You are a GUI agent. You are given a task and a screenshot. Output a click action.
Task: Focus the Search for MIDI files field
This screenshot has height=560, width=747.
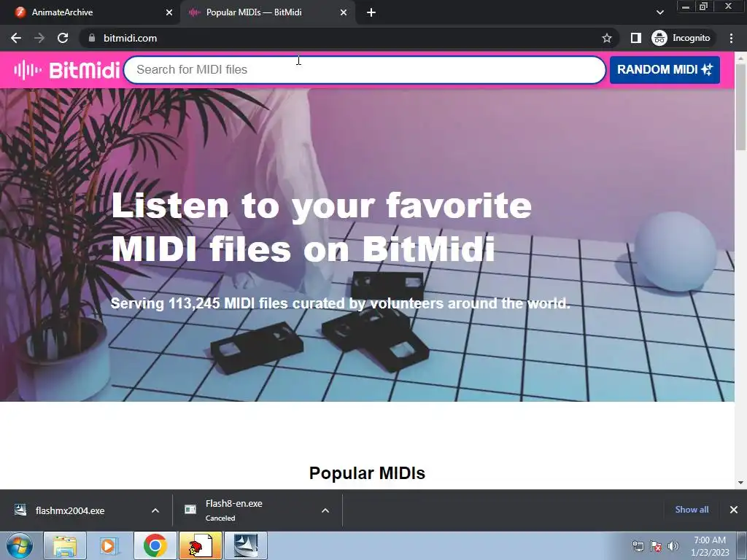click(x=365, y=69)
